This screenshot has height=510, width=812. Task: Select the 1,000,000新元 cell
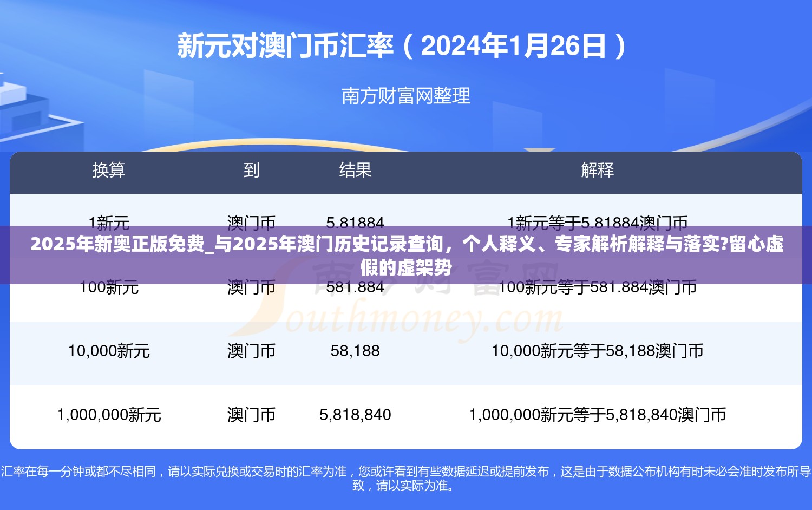click(109, 415)
